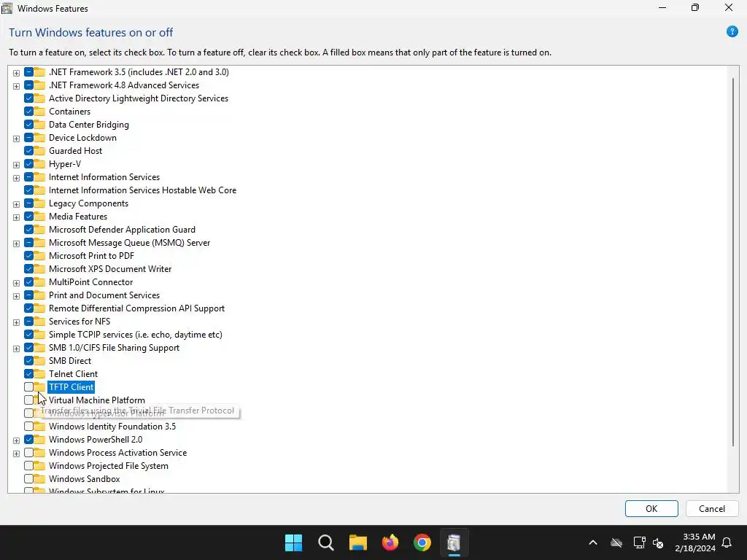
Task: Click the Windows PowerShell 2.0 folder icon
Action: (x=39, y=440)
